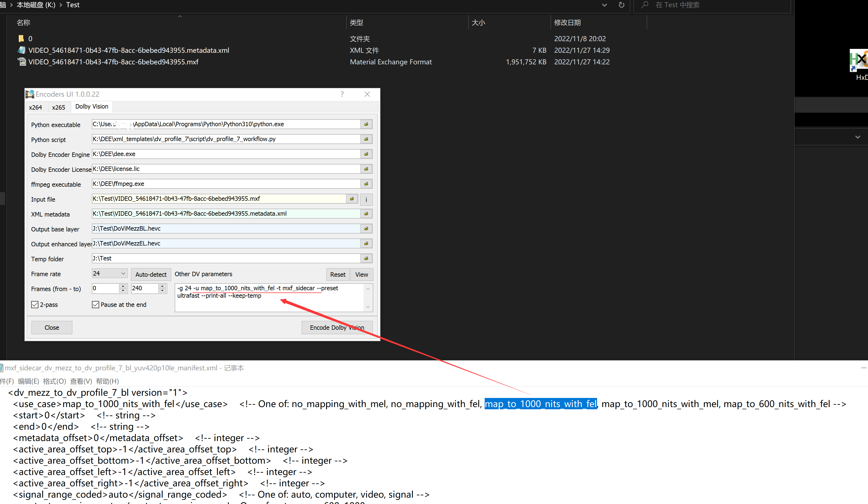Browse for the Python executable path
The image size is (868, 504).
coord(366,124)
